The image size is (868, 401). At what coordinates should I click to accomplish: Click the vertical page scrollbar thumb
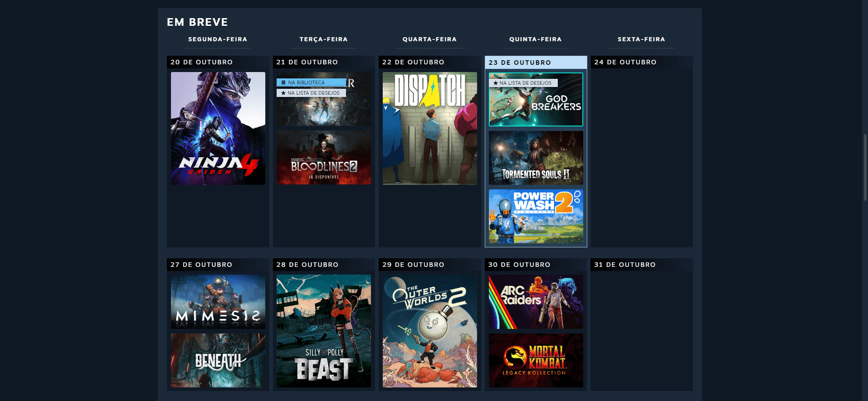[865, 168]
